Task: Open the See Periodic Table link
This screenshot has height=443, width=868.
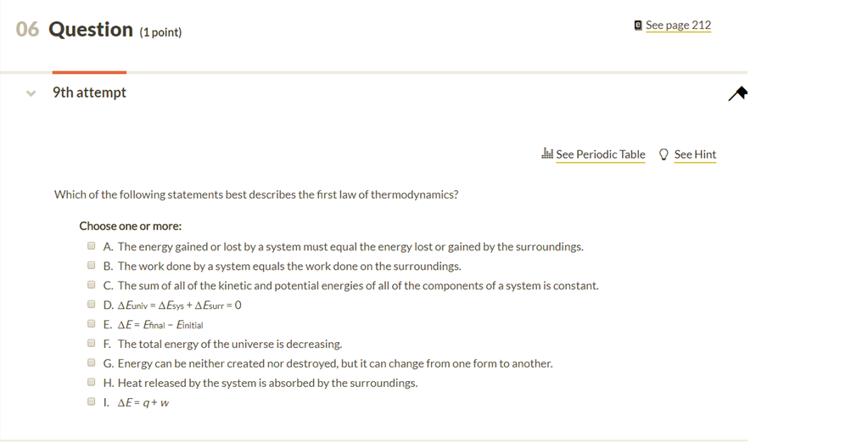Action: (x=601, y=154)
